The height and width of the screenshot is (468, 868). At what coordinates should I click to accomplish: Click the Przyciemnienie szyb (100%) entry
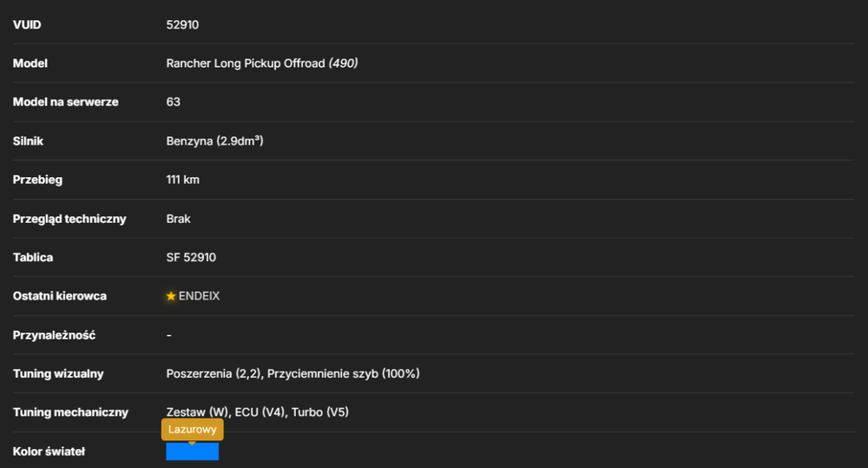343,374
